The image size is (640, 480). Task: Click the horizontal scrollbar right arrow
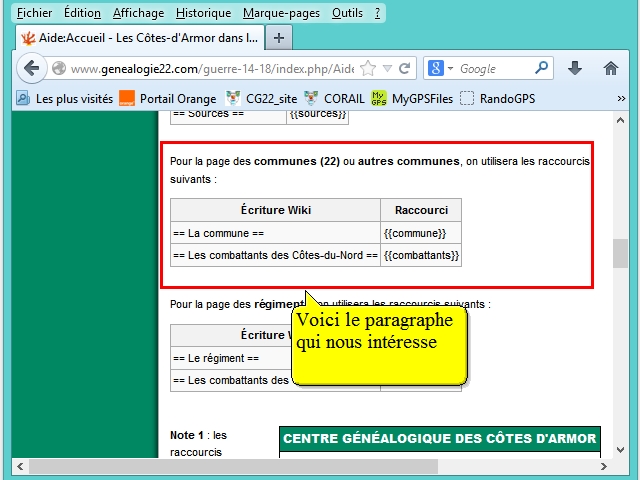[604, 466]
